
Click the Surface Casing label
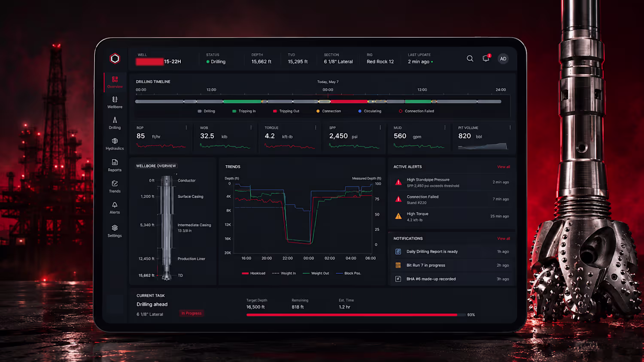pyautogui.click(x=191, y=196)
